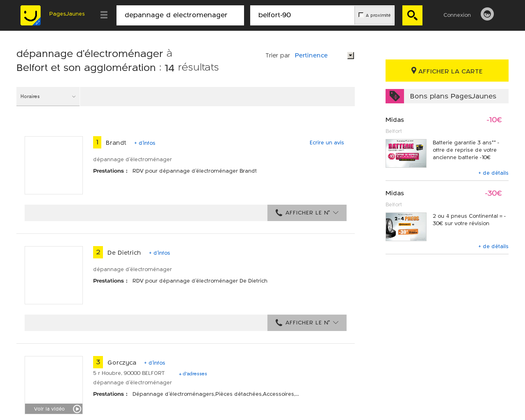
Task: Show phone number for De Dietrich
Action: point(307,323)
